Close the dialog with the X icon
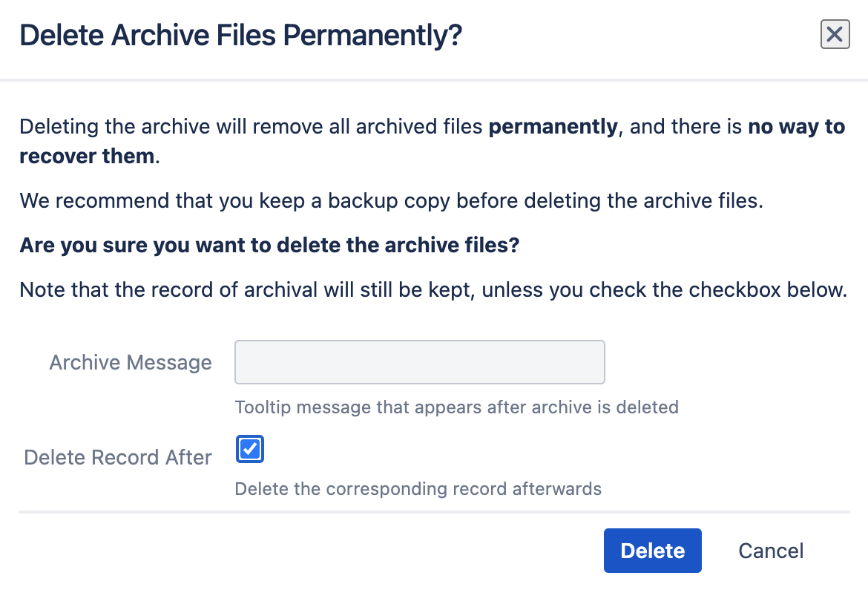 [x=835, y=34]
